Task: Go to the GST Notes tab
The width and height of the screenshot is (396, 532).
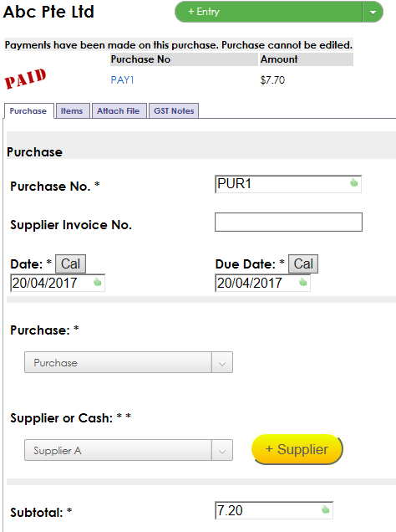Action: (x=174, y=111)
